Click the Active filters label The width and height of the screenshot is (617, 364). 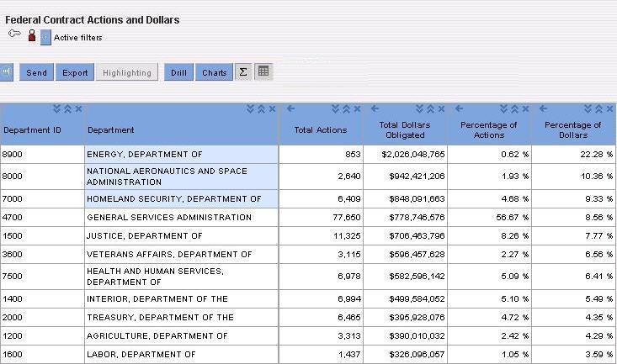coord(78,38)
